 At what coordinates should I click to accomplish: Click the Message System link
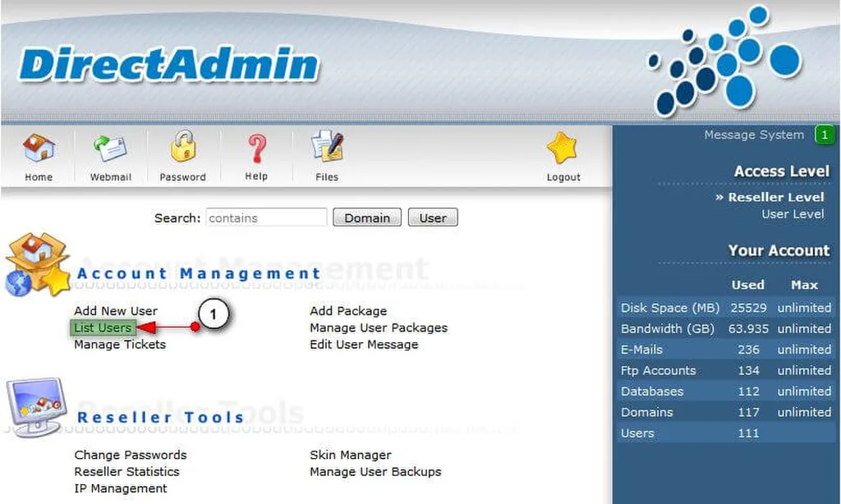(754, 135)
